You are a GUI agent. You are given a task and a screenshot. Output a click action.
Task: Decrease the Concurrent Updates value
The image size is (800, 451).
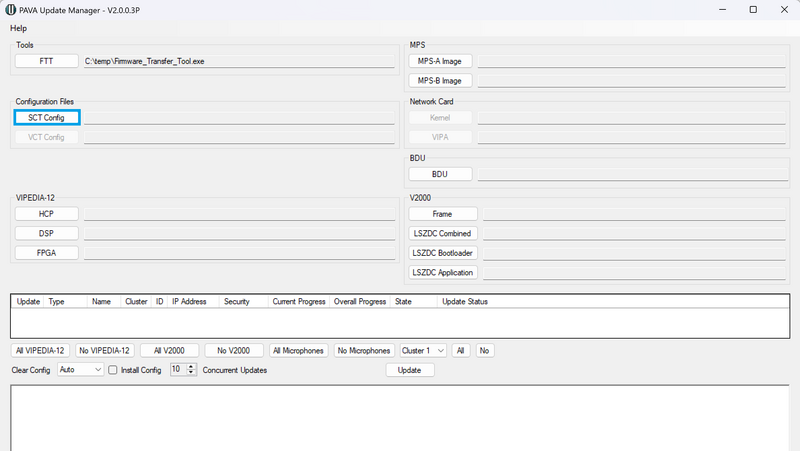point(191,372)
